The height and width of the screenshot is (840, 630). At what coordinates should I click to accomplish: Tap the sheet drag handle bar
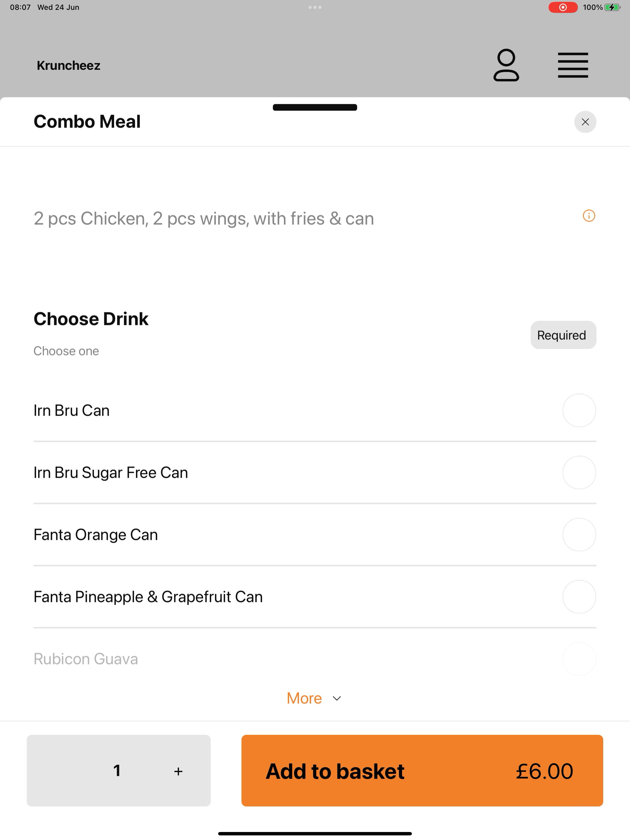[x=315, y=107]
